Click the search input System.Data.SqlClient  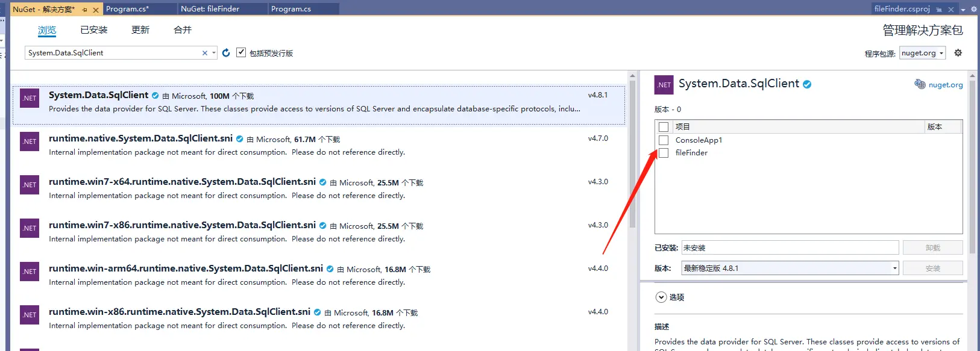click(113, 53)
